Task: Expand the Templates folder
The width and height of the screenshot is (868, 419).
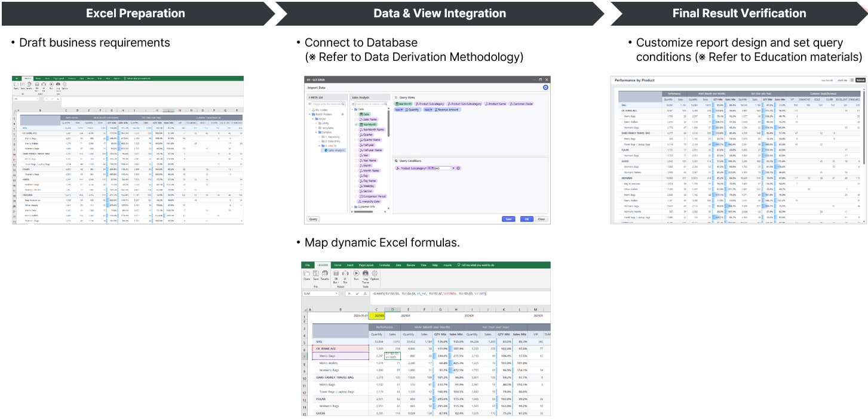Action: tap(316, 128)
